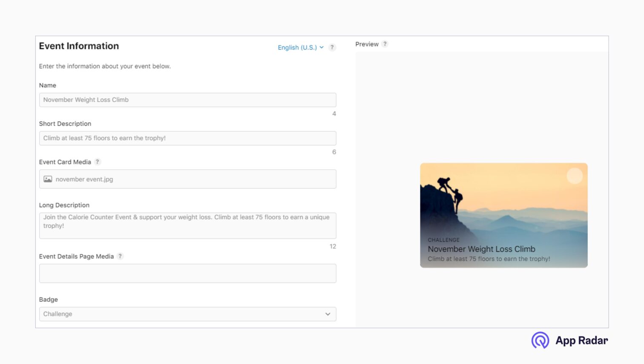This screenshot has height=364, width=644.
Task: Click the App Radar wordmark
Action: click(581, 341)
